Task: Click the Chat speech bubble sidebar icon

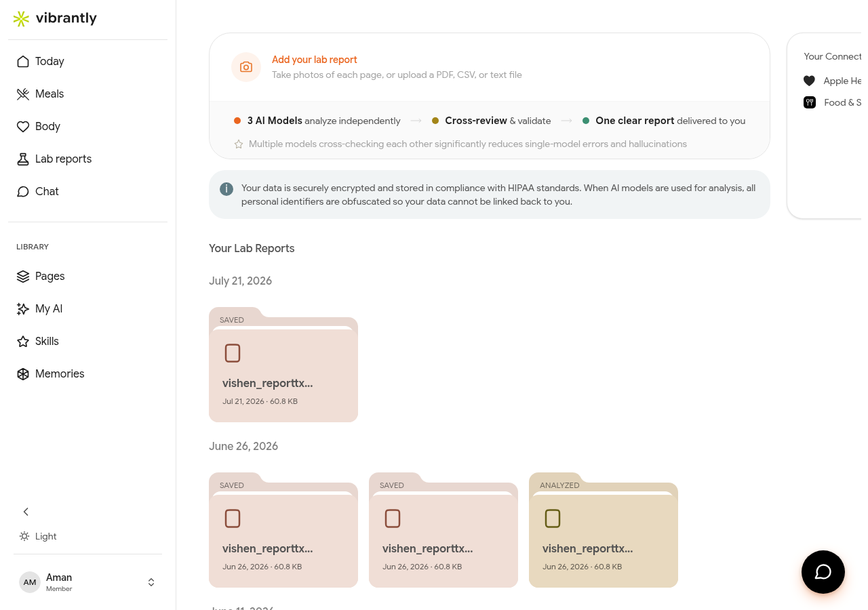Action: pyautogui.click(x=23, y=191)
